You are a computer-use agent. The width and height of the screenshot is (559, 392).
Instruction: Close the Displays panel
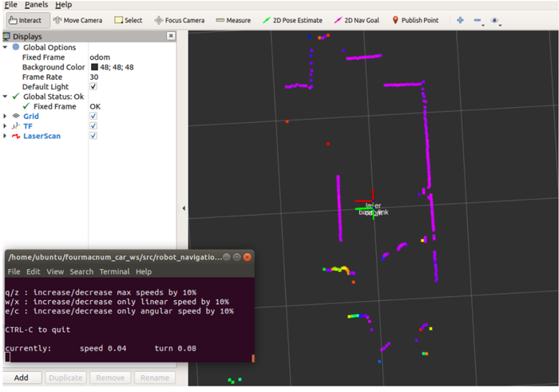pyautogui.click(x=171, y=36)
